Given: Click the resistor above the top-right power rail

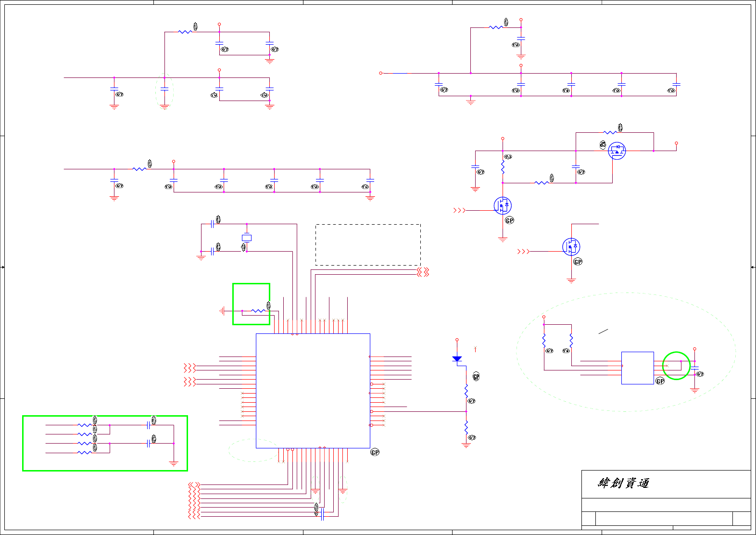Looking at the screenshot, I should pos(496,27).
